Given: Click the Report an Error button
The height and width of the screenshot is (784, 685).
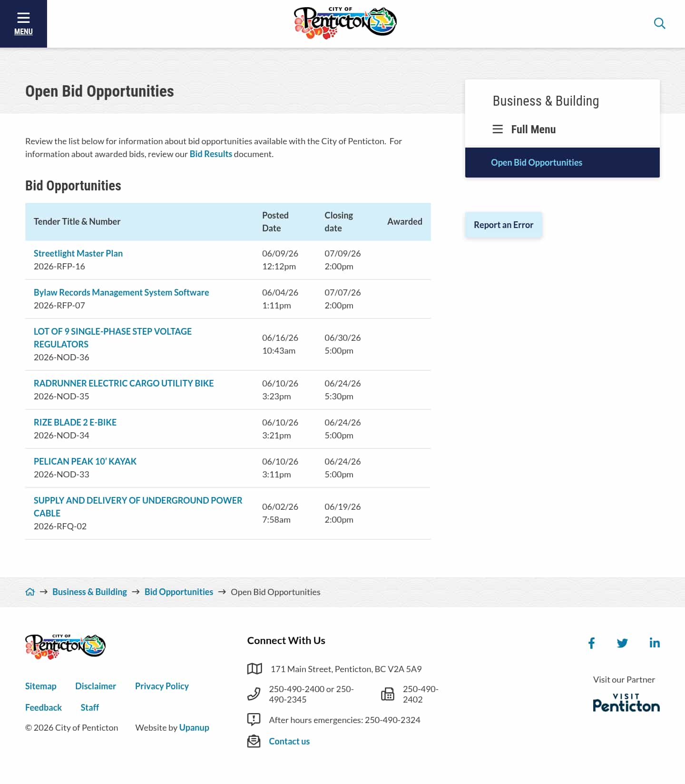Looking at the screenshot, I should (503, 225).
